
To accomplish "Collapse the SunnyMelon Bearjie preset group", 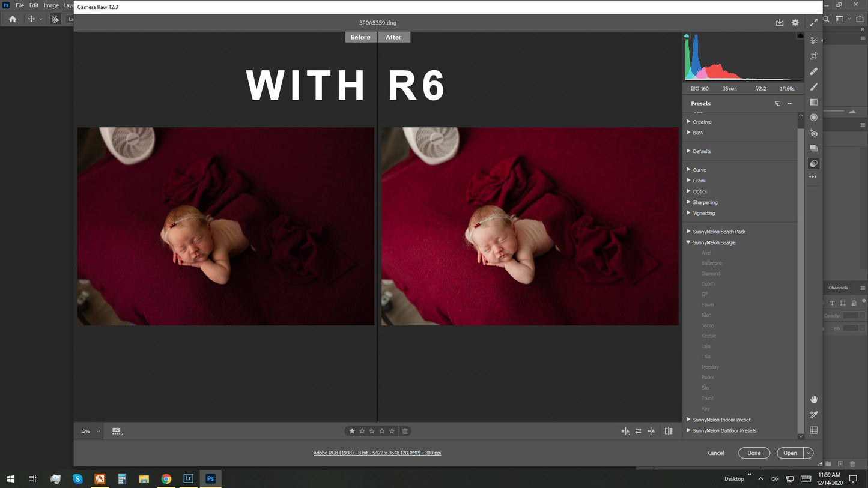I will point(688,242).
